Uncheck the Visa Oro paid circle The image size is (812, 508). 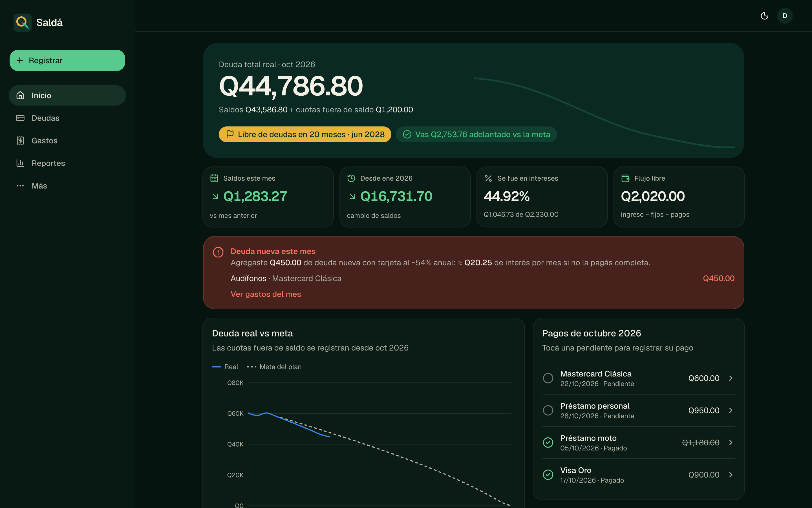point(548,475)
